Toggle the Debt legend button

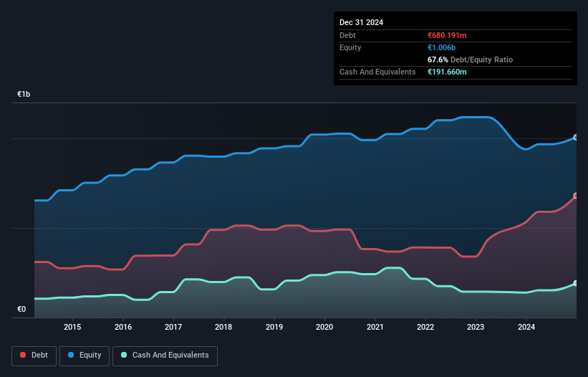click(x=34, y=355)
